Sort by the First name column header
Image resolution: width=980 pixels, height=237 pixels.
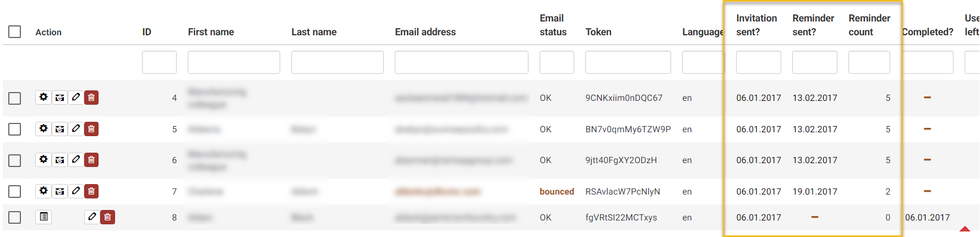[x=211, y=32]
